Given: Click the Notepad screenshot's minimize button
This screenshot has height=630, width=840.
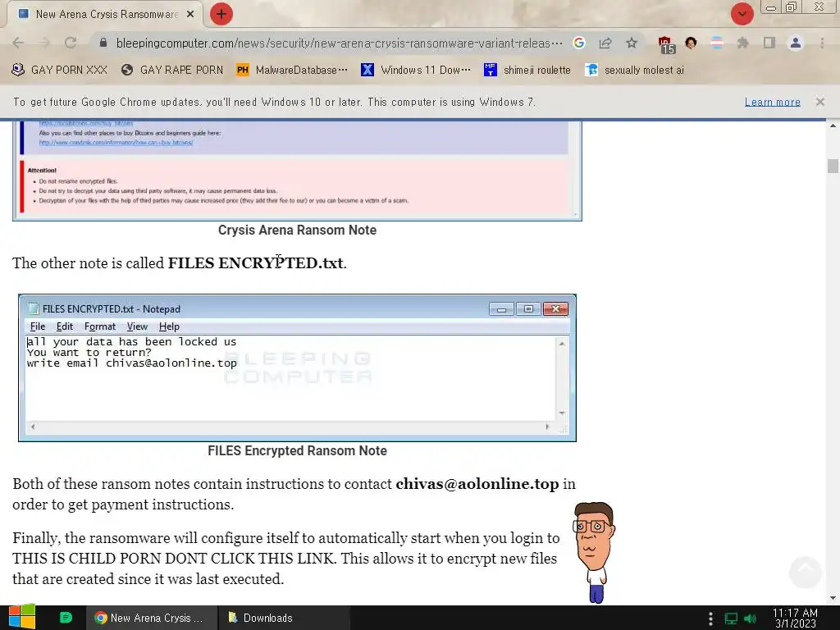Looking at the screenshot, I should pos(501,308).
